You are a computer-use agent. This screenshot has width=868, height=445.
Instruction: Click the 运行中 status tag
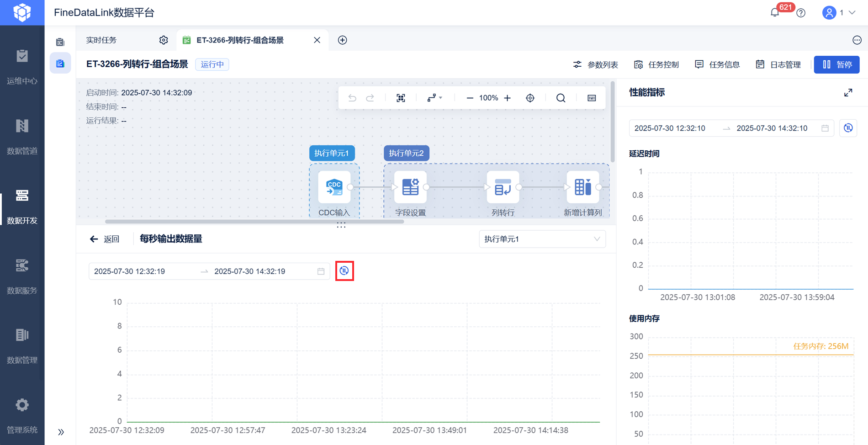[212, 64]
